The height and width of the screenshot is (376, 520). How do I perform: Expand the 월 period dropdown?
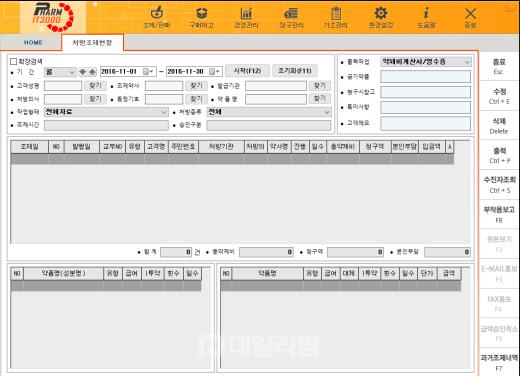click(60, 72)
